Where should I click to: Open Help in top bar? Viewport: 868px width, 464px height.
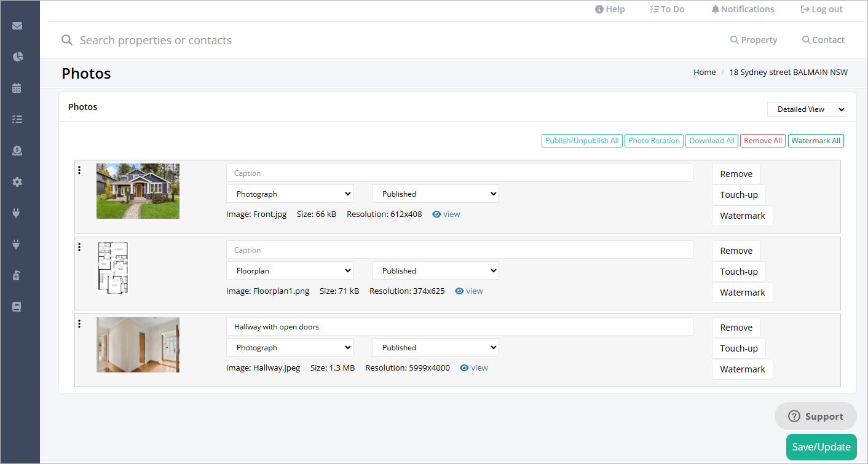click(610, 9)
